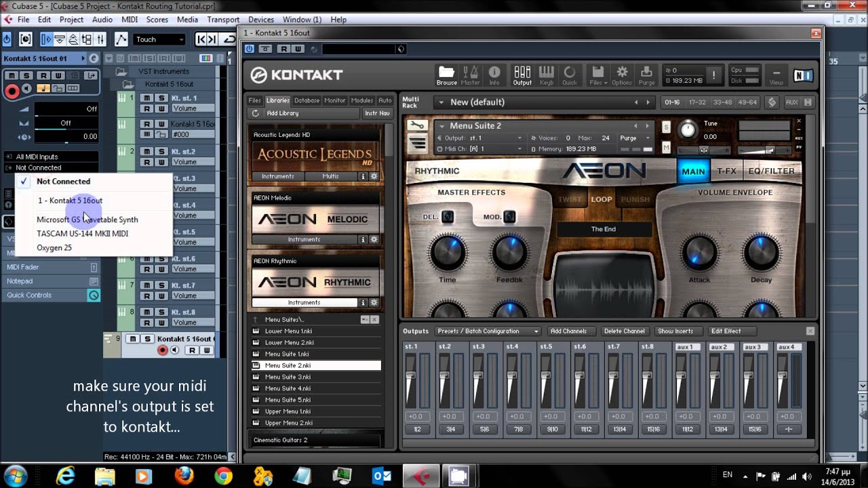The image size is (868, 488).
Task: Select Oxygen 25 in the output list
Action: point(54,247)
